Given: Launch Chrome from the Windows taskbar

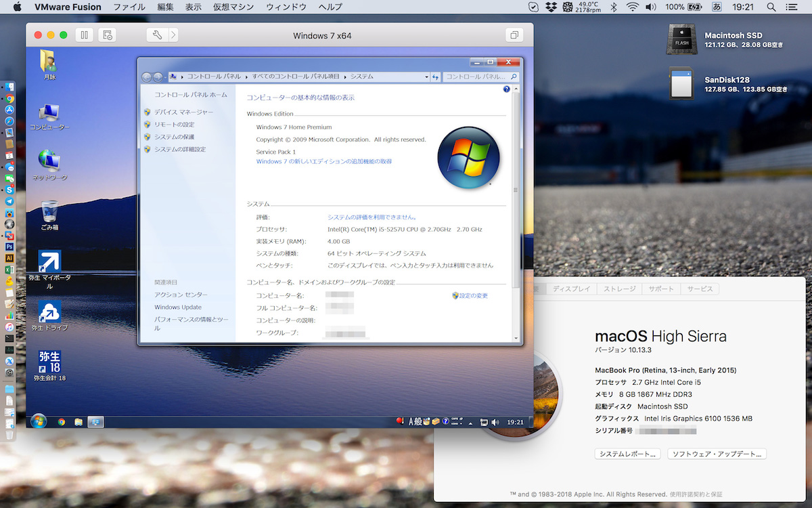Looking at the screenshot, I should tap(62, 422).
